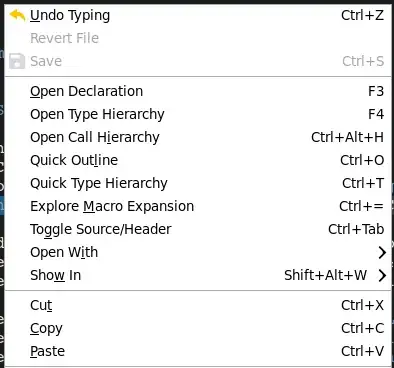Click the greyed Save floppy disk icon
This screenshot has width=394, height=368.
point(17,61)
